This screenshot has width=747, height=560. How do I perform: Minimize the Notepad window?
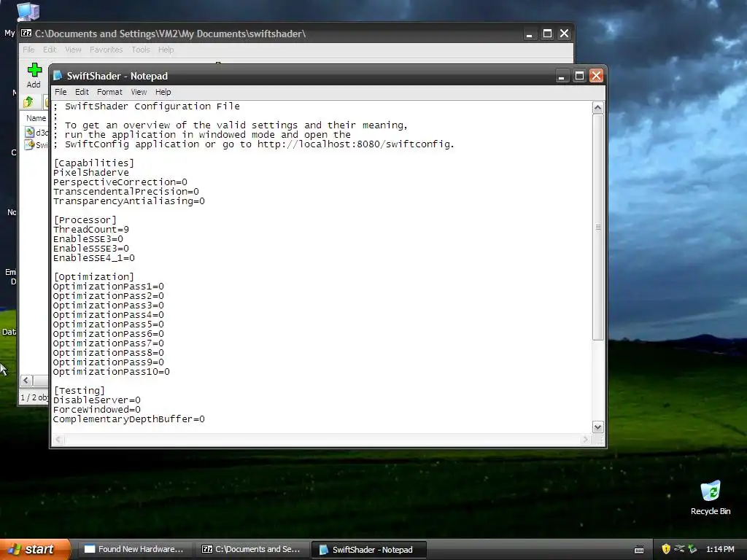click(562, 76)
